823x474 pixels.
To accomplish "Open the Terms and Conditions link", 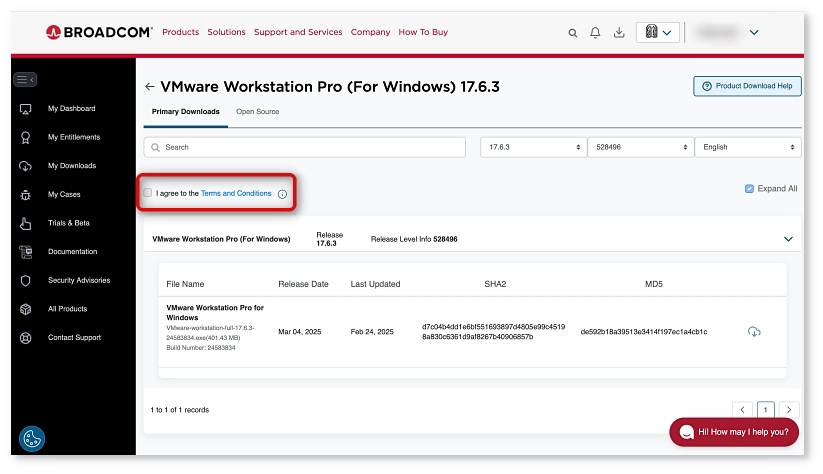I will (236, 193).
